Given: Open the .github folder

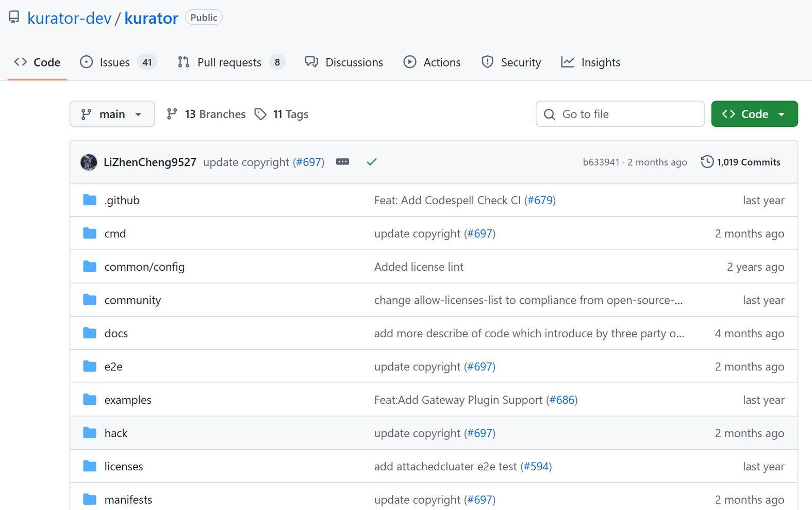Looking at the screenshot, I should coord(122,200).
